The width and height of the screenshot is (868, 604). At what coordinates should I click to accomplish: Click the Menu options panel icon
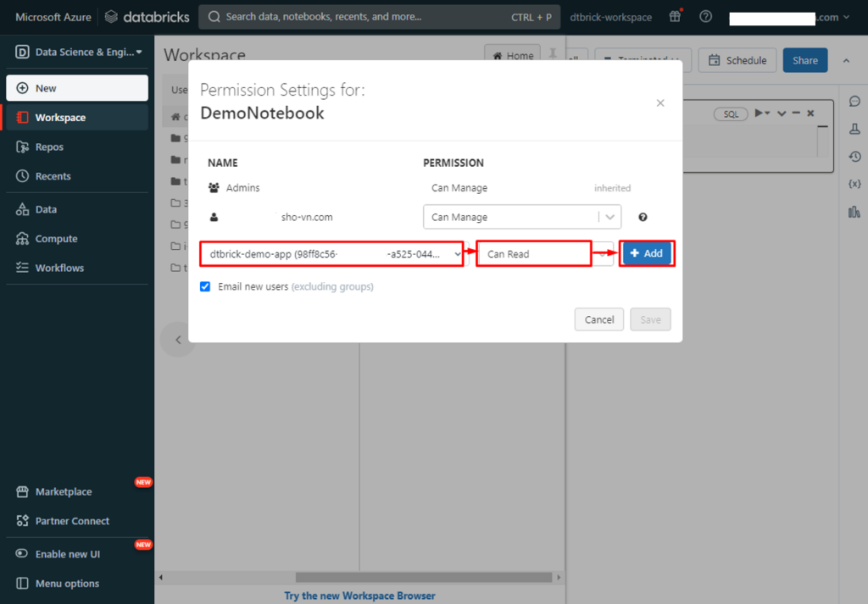coord(22,584)
